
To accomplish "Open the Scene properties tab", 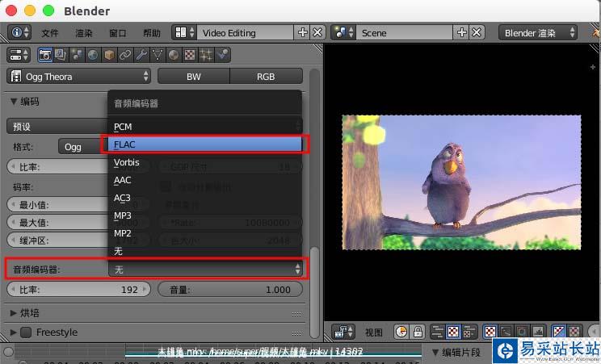I will (x=77, y=55).
